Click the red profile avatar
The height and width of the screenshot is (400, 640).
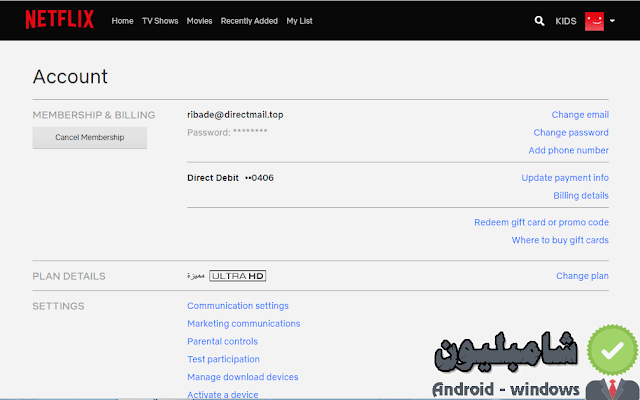pyautogui.click(x=594, y=21)
